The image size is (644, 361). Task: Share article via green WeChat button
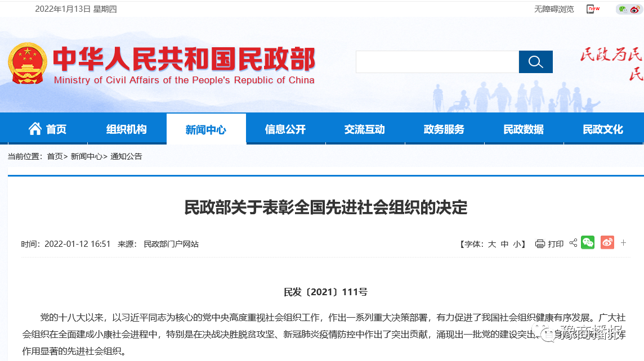pyautogui.click(x=588, y=242)
